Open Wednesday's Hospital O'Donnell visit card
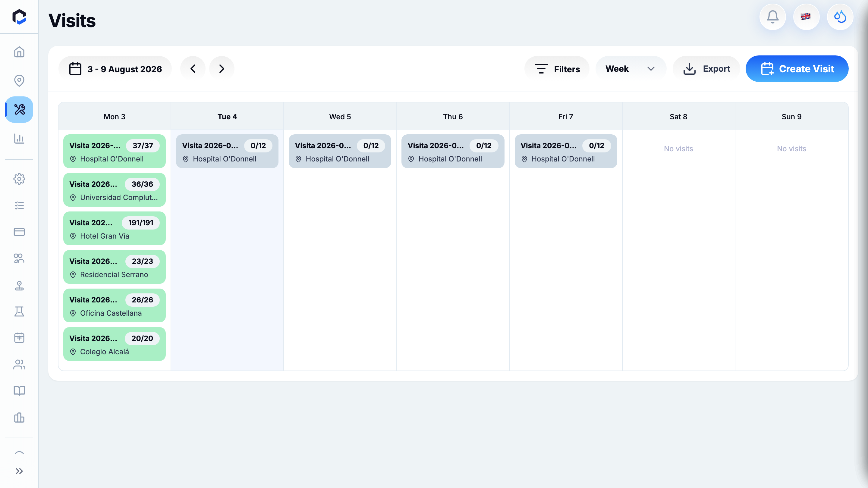The height and width of the screenshot is (488, 868). pos(340,151)
